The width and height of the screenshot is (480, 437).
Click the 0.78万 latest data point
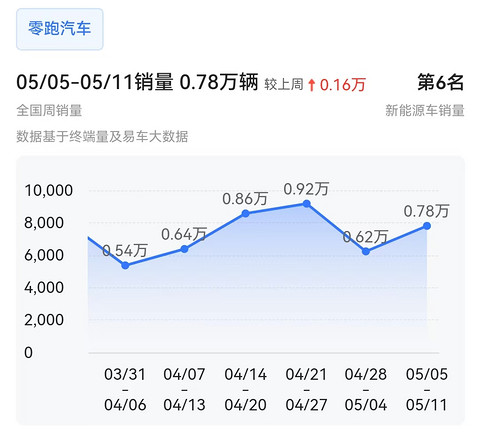(x=427, y=226)
